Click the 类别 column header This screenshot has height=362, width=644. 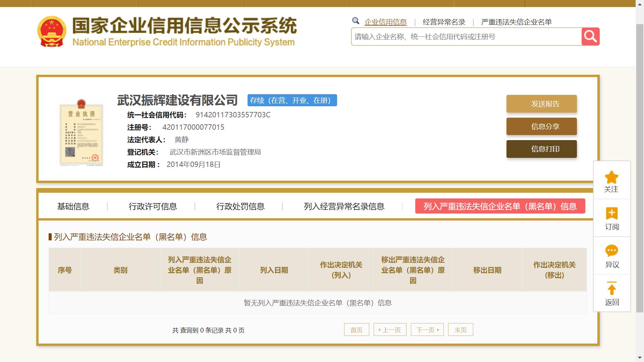(120, 270)
